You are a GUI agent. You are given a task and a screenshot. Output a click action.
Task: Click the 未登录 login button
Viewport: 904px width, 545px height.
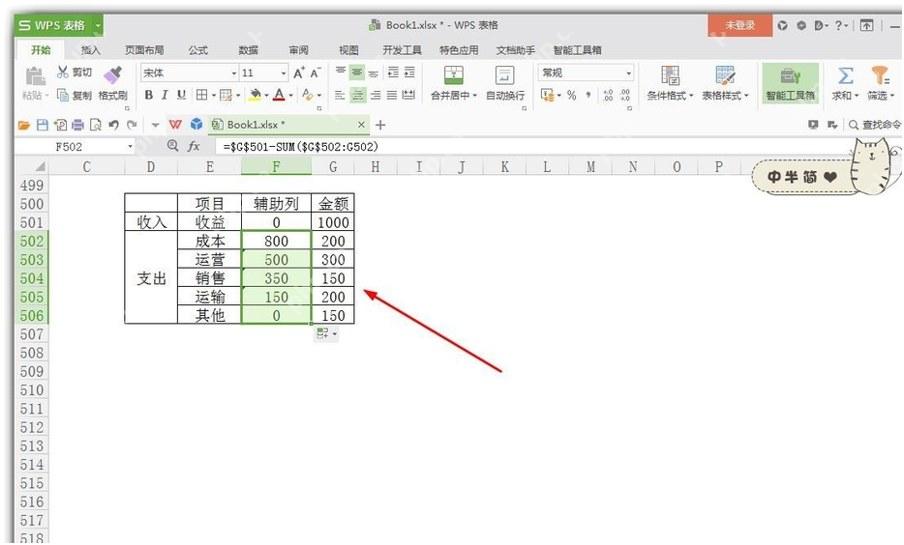(740, 25)
